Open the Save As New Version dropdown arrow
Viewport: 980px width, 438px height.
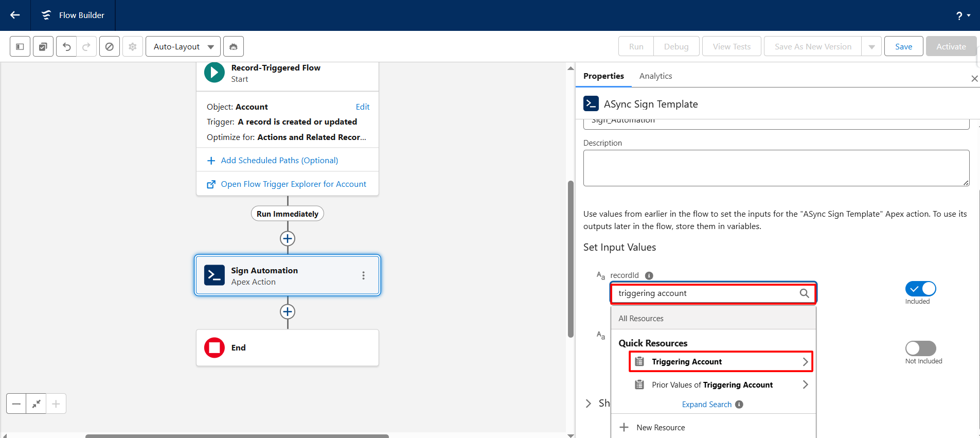coord(871,46)
